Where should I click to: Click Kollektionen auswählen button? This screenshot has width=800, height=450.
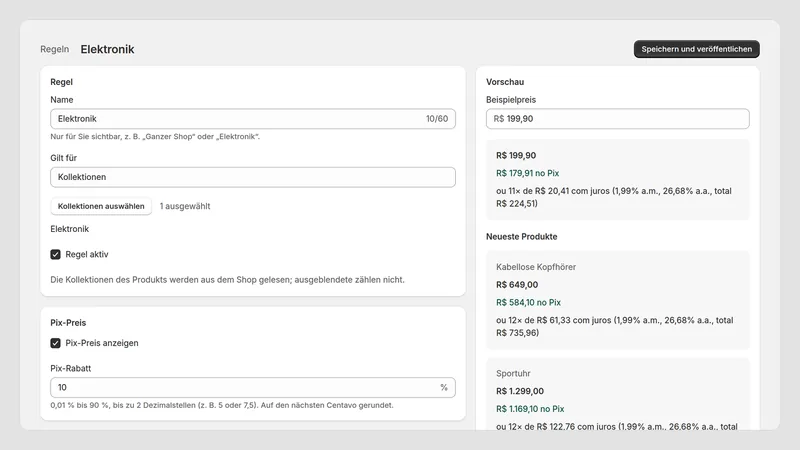tap(101, 206)
